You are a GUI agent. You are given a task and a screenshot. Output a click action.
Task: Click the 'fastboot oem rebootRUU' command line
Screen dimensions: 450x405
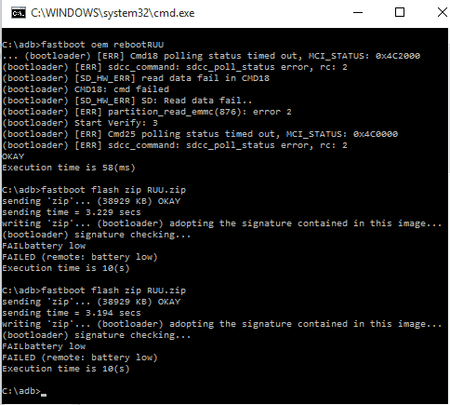83,45
